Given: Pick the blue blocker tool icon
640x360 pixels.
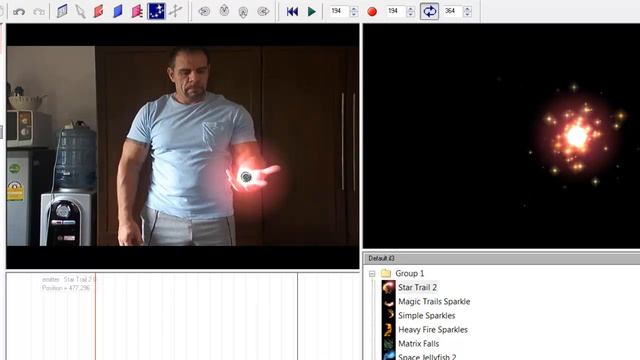Looking at the screenshot, I should tap(118, 11).
